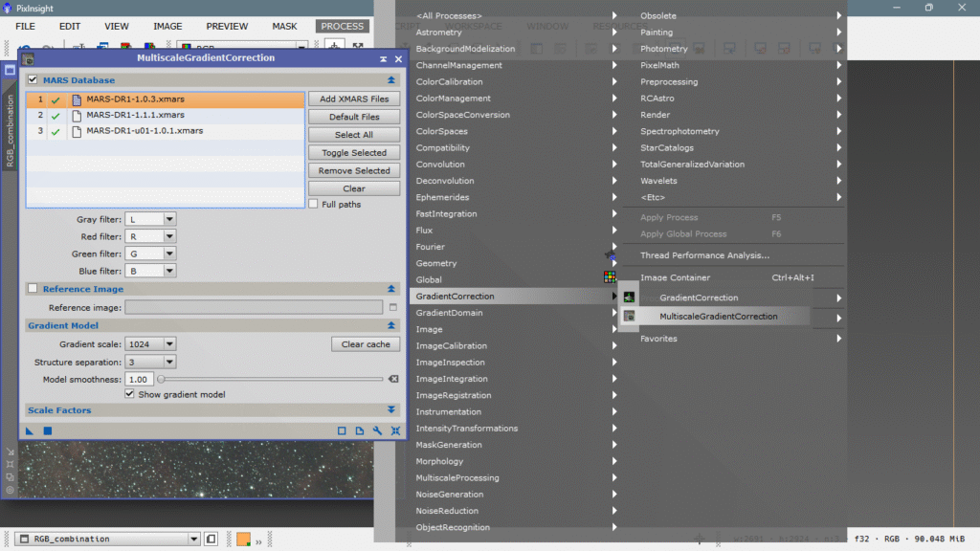Click the fit-window icon in top toolbar
This screenshot has width=980, height=551.
(x=358, y=46)
